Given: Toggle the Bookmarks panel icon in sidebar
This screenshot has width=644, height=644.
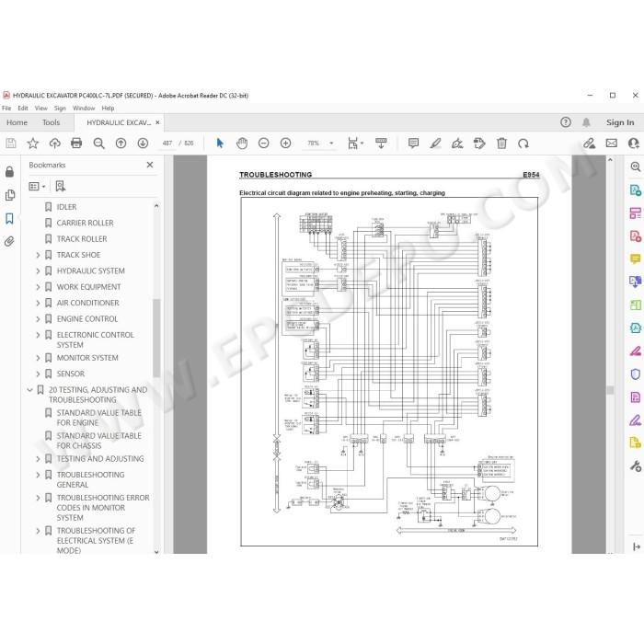Looking at the screenshot, I should coord(9,218).
